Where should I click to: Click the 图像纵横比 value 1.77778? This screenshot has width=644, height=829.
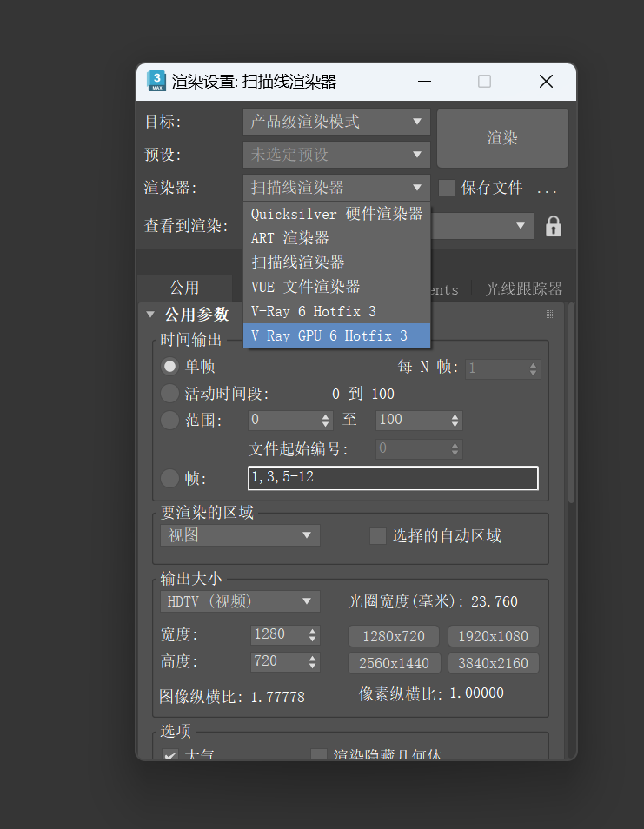277,698
